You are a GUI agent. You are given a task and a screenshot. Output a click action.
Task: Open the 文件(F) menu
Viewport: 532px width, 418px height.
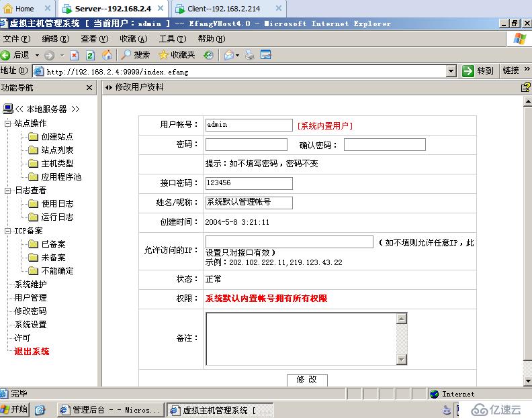tap(17, 39)
